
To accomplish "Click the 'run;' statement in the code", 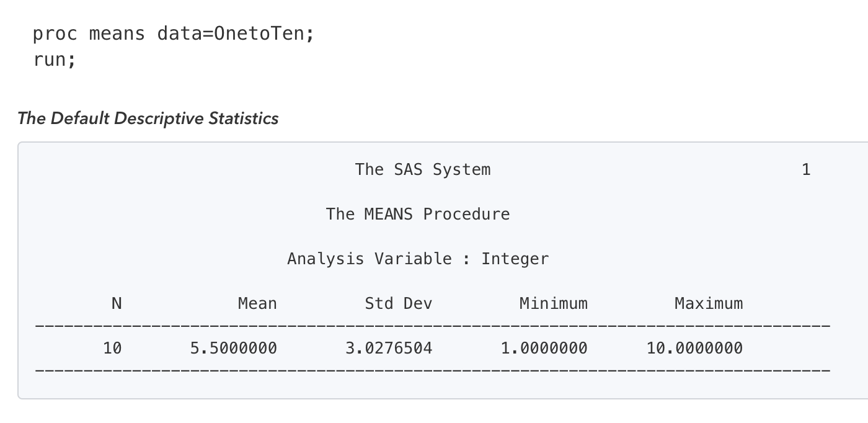I will pyautogui.click(x=55, y=60).
